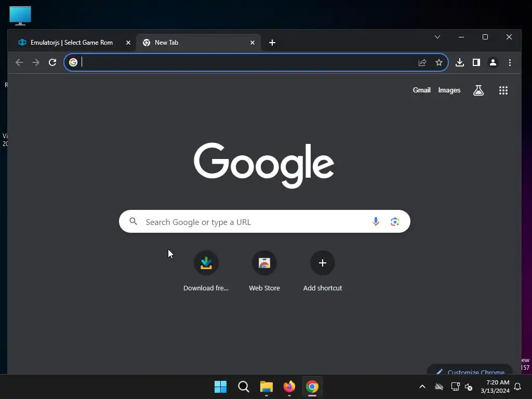Search by image with Google Lens
The height and width of the screenshot is (399, 532).
pos(395,221)
